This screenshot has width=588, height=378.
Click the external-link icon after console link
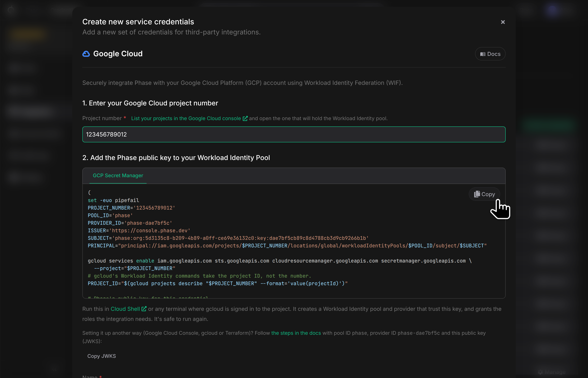point(245,118)
